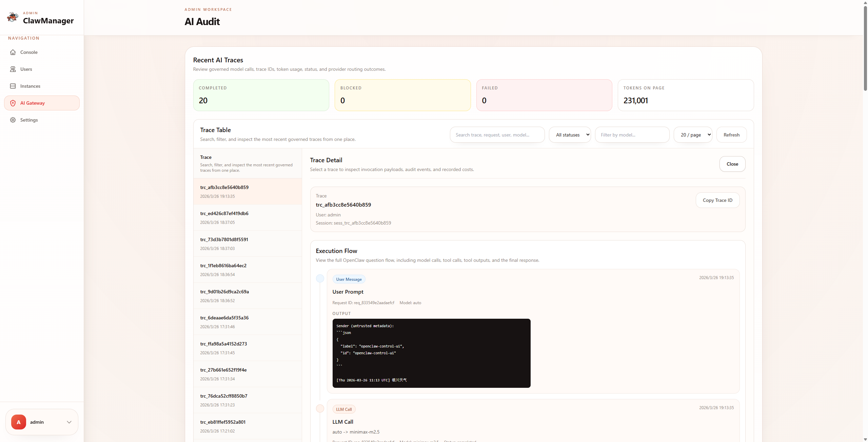Click the LLM Call badge
The height and width of the screenshot is (442, 868).
[344, 409]
